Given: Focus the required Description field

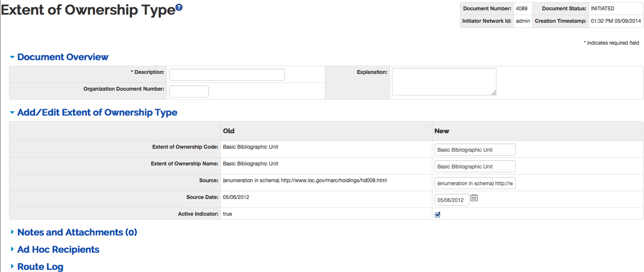Looking at the screenshot, I should pyautogui.click(x=227, y=75).
